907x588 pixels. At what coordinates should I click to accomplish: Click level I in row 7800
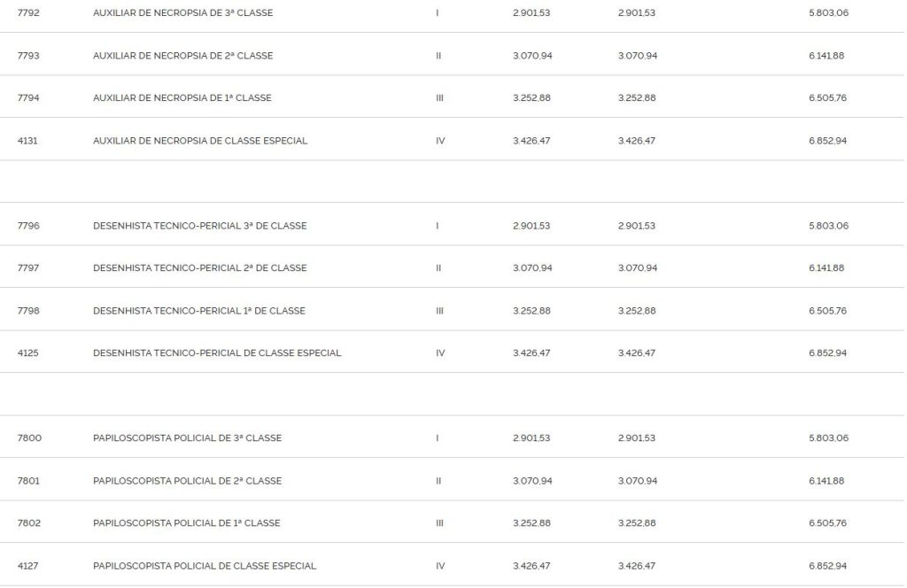pyautogui.click(x=438, y=438)
